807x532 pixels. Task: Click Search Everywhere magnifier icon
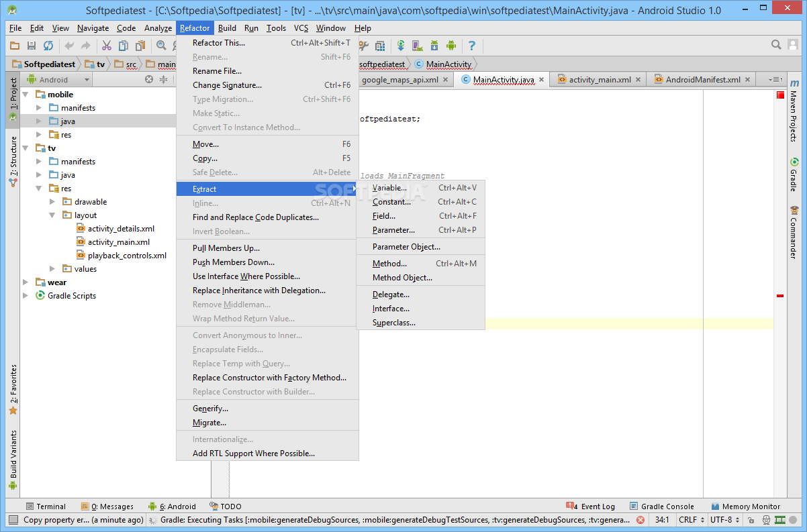(776, 45)
